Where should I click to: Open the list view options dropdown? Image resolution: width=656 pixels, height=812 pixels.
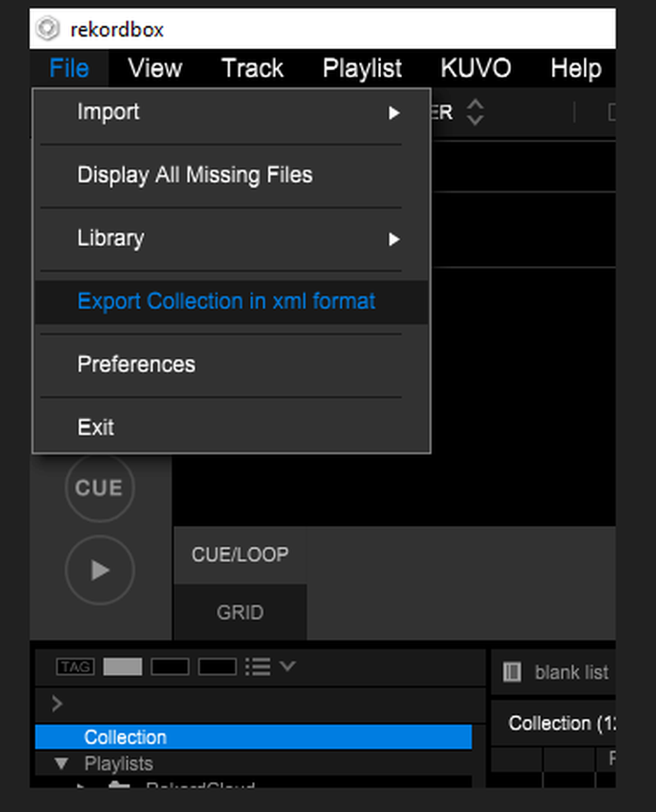coord(287,666)
